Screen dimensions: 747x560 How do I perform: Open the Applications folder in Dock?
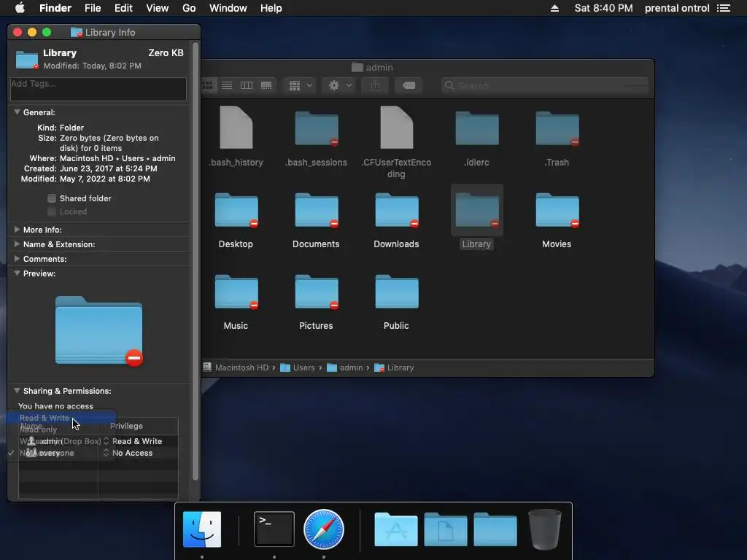(x=396, y=529)
